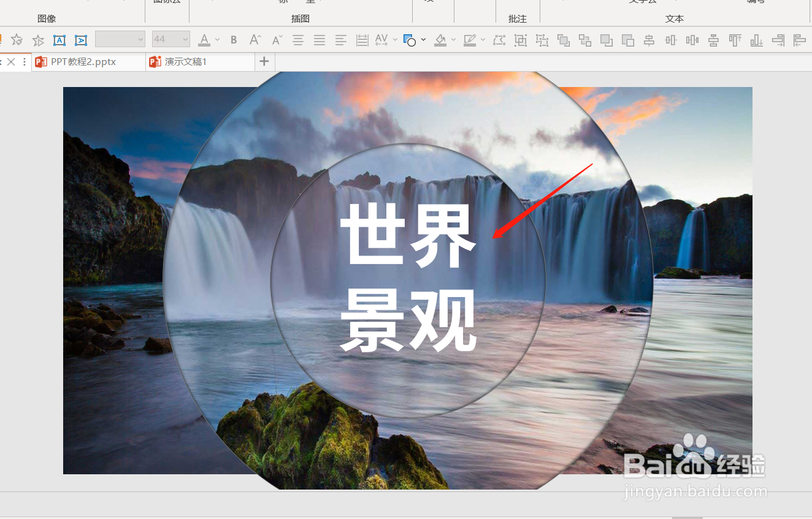Align objects to horizontal center

649,40
